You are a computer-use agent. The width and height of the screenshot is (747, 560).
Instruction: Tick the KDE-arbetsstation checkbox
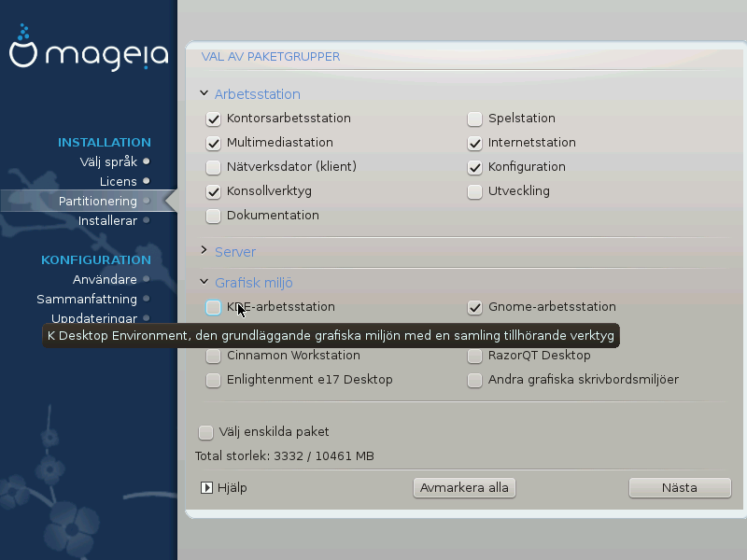point(213,307)
